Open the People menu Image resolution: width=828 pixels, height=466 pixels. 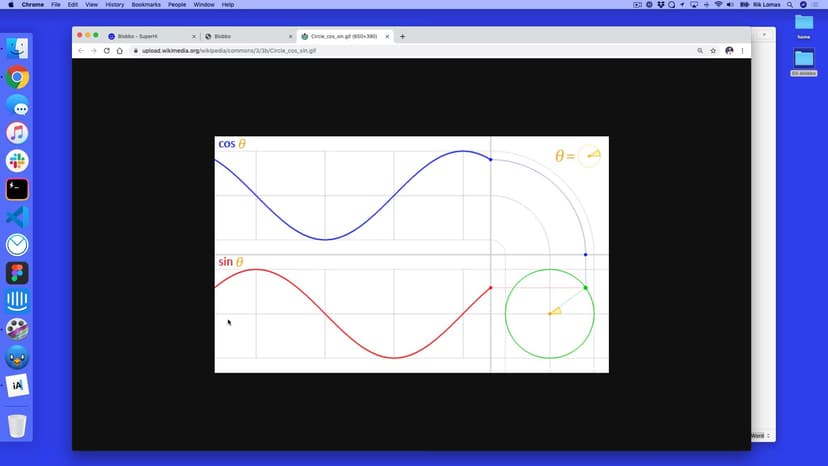pyautogui.click(x=177, y=5)
